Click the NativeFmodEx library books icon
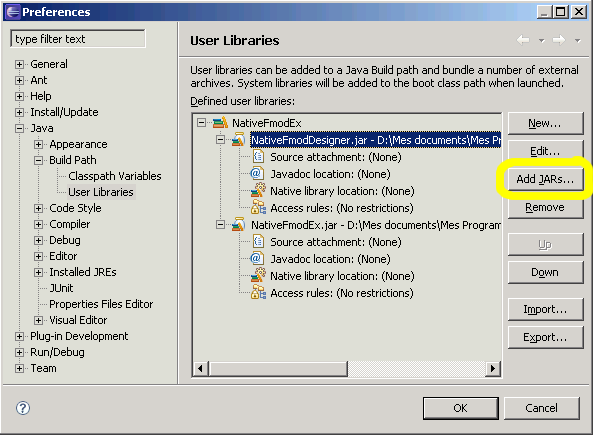This screenshot has width=593, height=435. click(220, 123)
